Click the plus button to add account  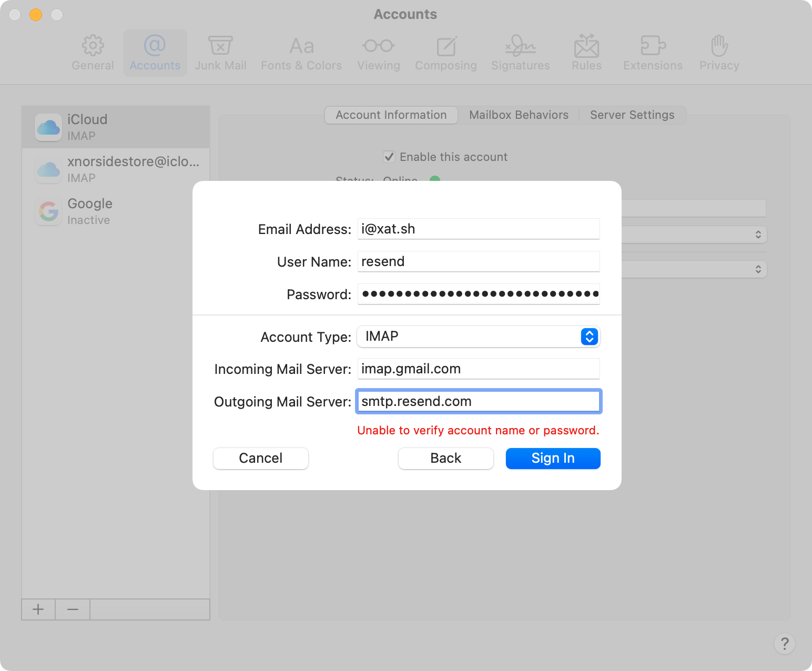[x=38, y=609]
